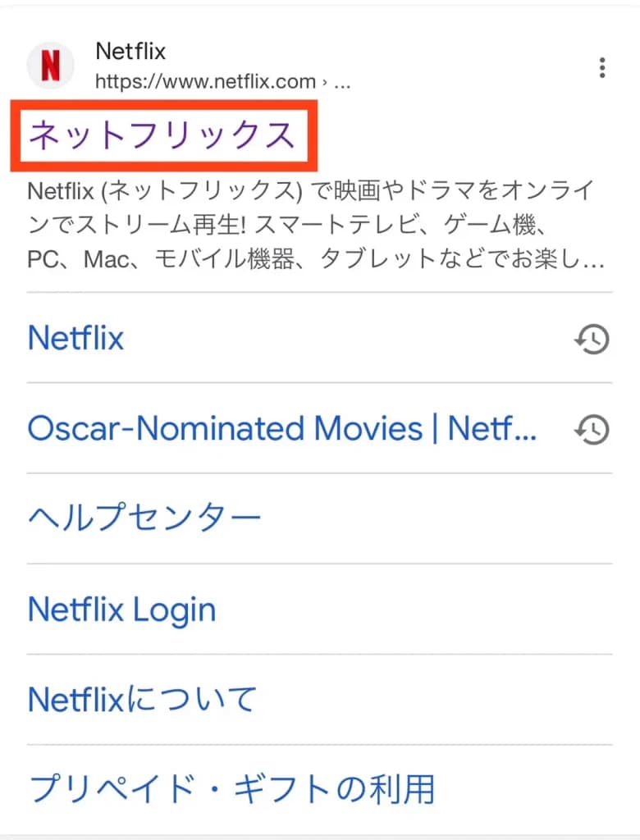Go to the ヘルプセンター sitelink

click(144, 518)
